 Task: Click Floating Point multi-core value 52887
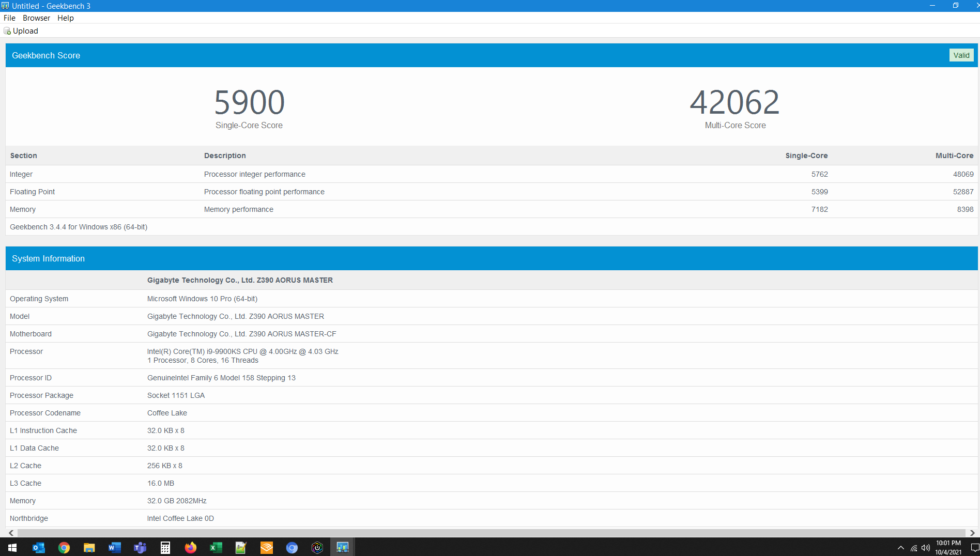(963, 192)
